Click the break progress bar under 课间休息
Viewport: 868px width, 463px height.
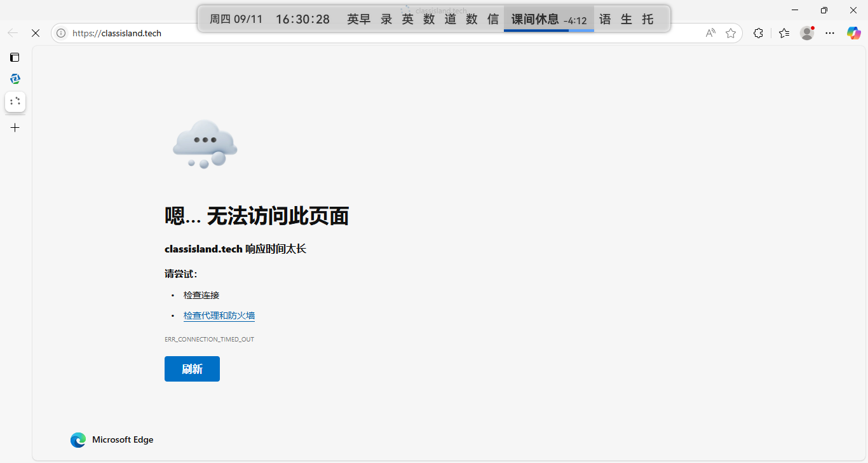click(549, 30)
